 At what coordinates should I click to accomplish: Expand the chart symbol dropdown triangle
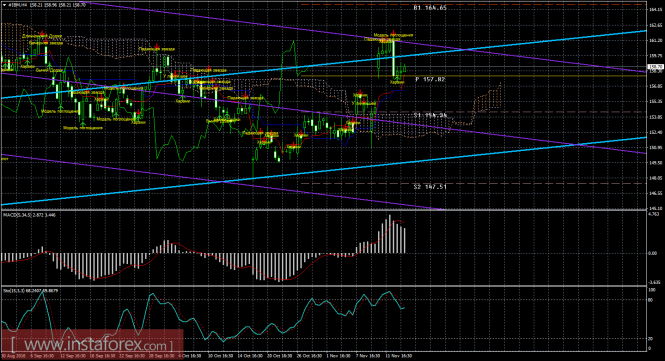4,5
